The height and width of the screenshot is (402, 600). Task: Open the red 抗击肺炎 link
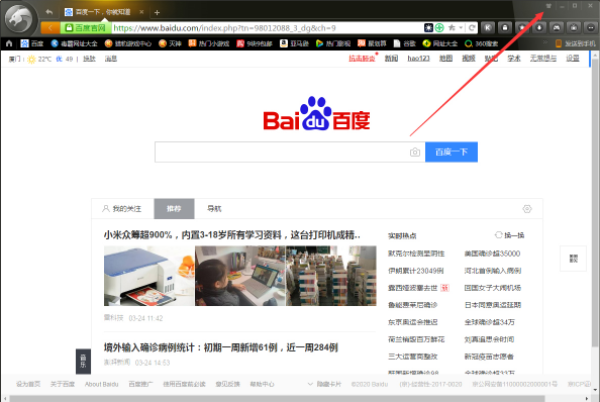coord(362,58)
